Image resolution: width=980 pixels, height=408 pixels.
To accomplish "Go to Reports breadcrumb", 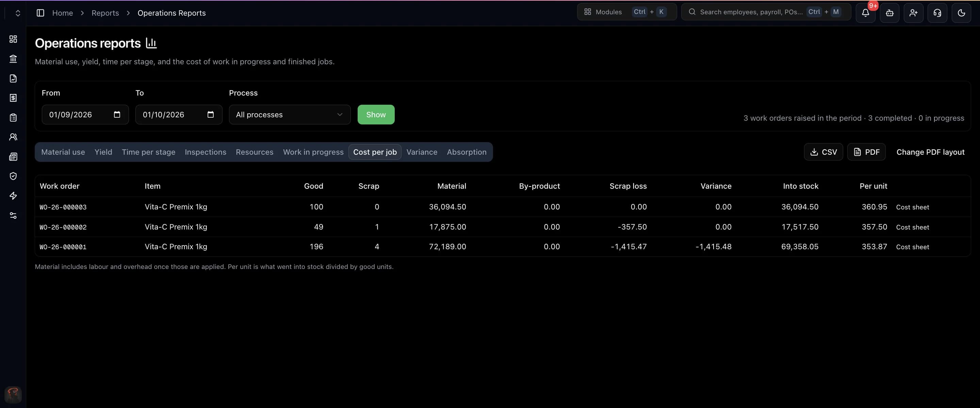I will coord(105,13).
